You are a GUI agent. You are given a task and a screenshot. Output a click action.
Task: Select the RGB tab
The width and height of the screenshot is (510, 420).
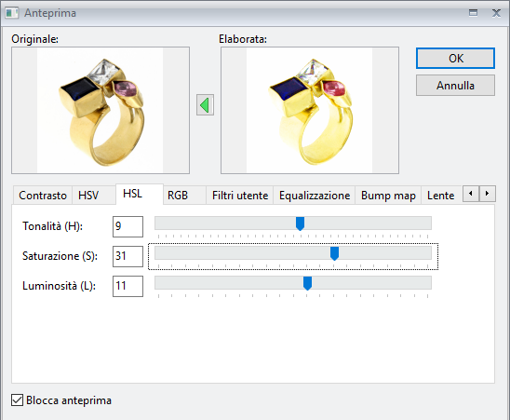click(178, 196)
